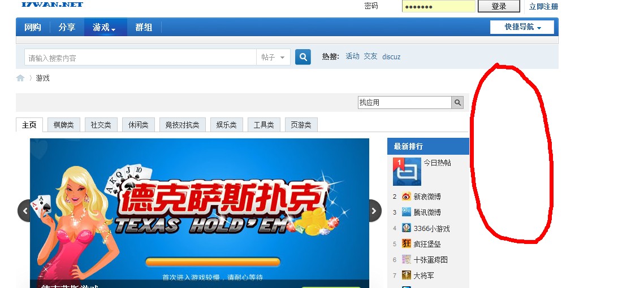Click the 交友 hot search link

coord(370,56)
